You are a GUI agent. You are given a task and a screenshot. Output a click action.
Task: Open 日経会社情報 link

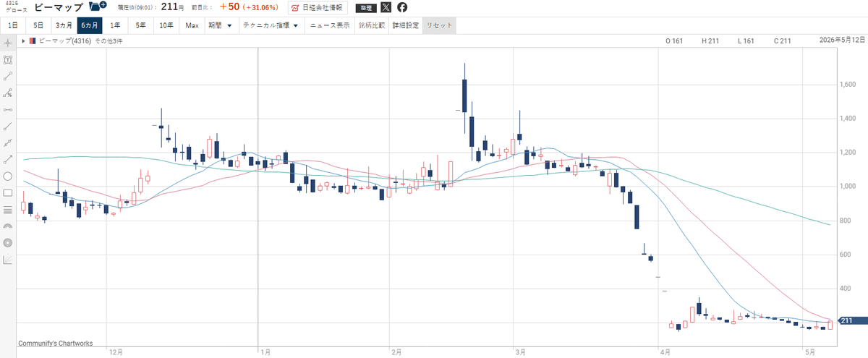click(x=318, y=8)
